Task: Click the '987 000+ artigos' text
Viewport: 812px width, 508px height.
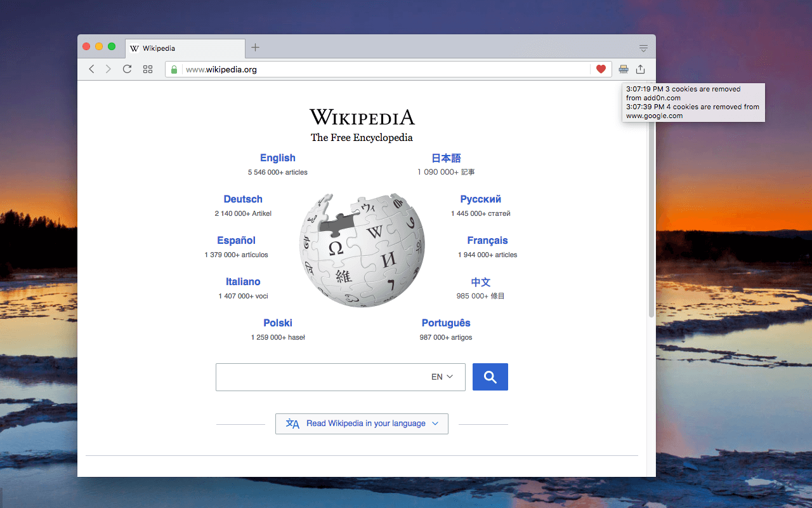Action: click(x=446, y=337)
